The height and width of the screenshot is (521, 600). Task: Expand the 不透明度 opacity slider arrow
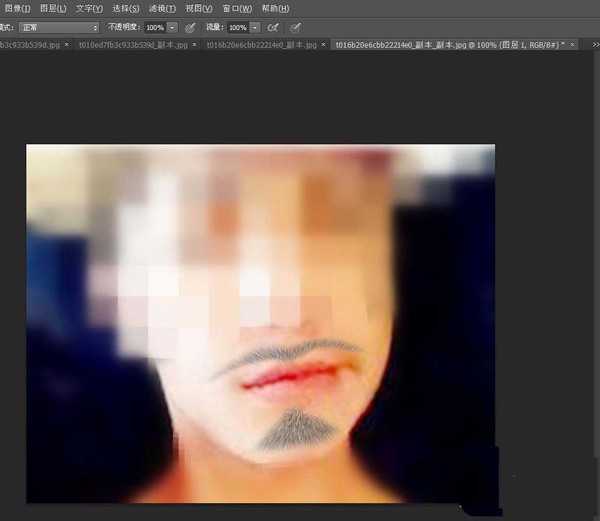click(x=172, y=27)
